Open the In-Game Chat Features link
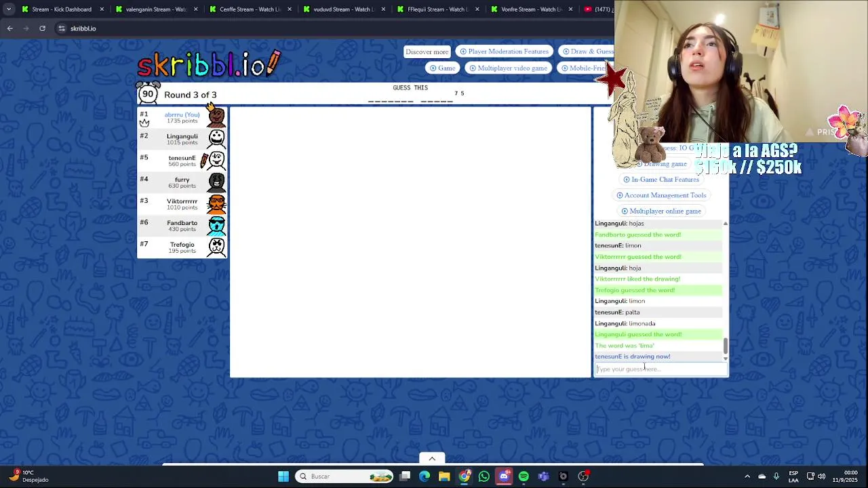Viewport: 868px width, 488px height. point(661,180)
